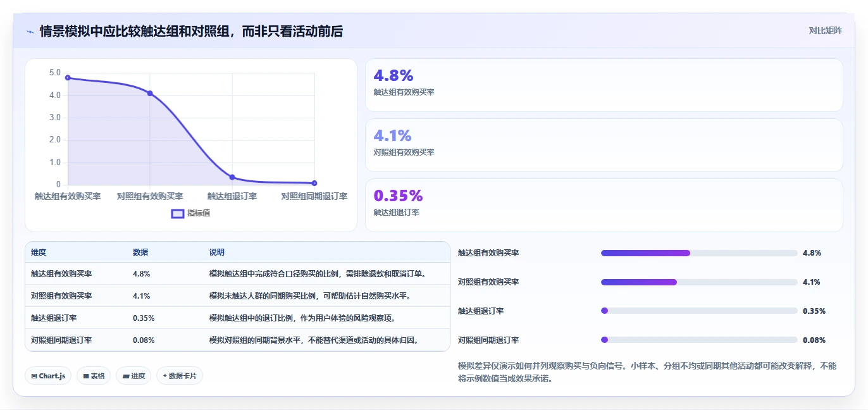The width and height of the screenshot is (868, 410).
Task: Click the 触达组有效购买率 progress row label
Action: (488, 253)
